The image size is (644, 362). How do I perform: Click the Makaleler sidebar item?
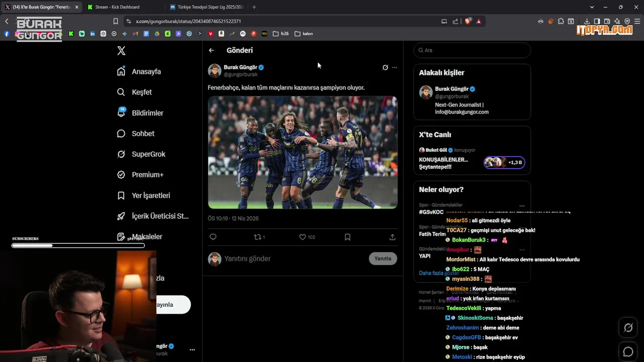(x=139, y=237)
